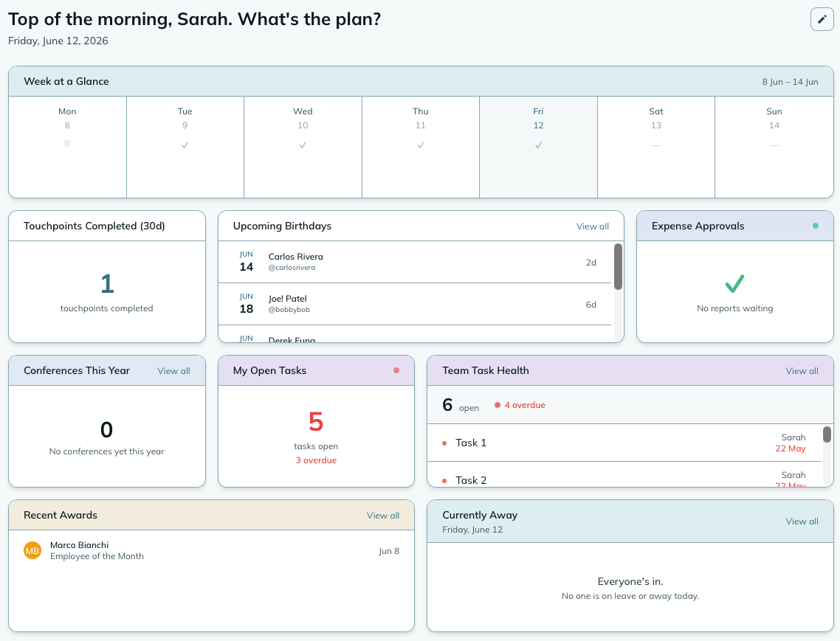Click the 3 overdue text in My Open Tasks
This screenshot has height=641, width=840.
pyautogui.click(x=316, y=460)
